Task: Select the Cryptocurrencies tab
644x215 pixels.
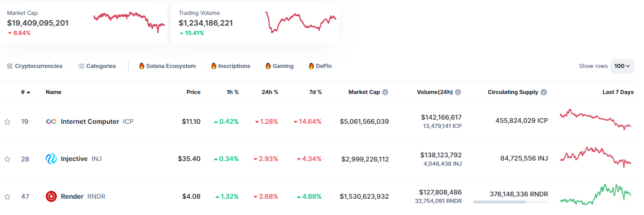Action: click(35, 66)
